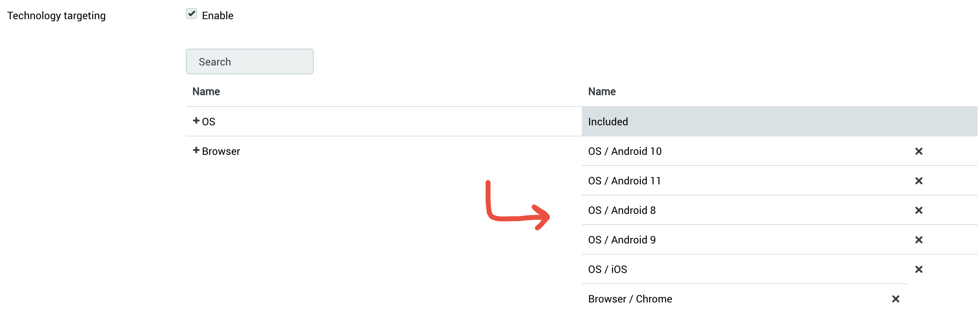This screenshot has width=980, height=328.
Task: Click the Included section header
Action: (x=608, y=122)
